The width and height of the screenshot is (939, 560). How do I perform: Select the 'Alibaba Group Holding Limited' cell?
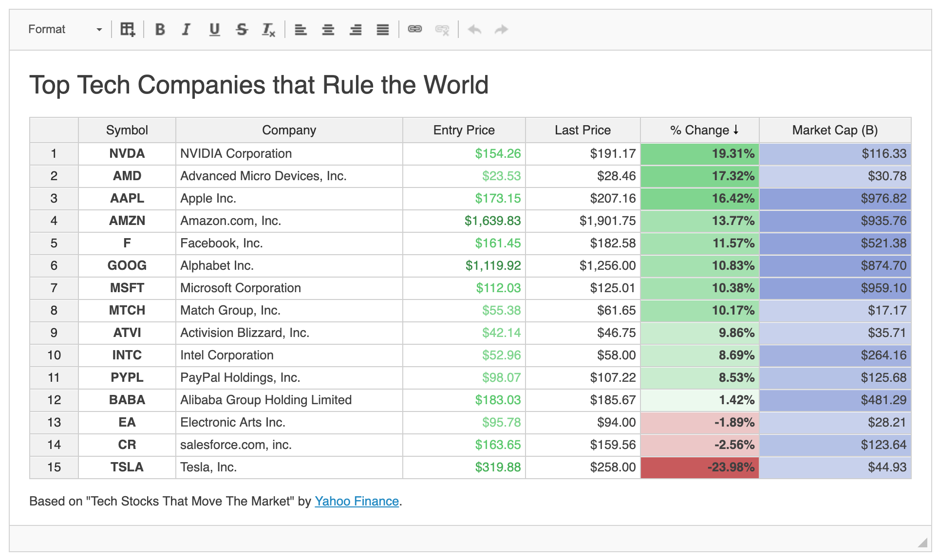(x=289, y=400)
